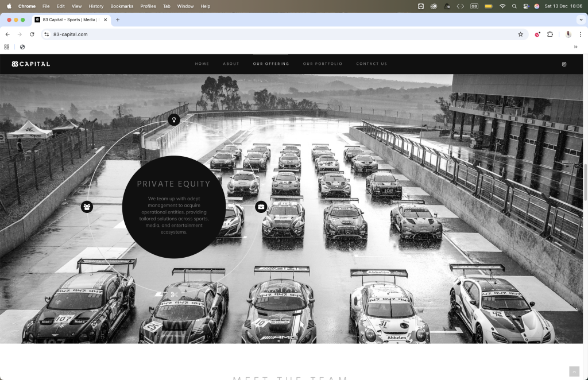Click the 83 Capital logo
588x380 pixels.
[31, 64]
